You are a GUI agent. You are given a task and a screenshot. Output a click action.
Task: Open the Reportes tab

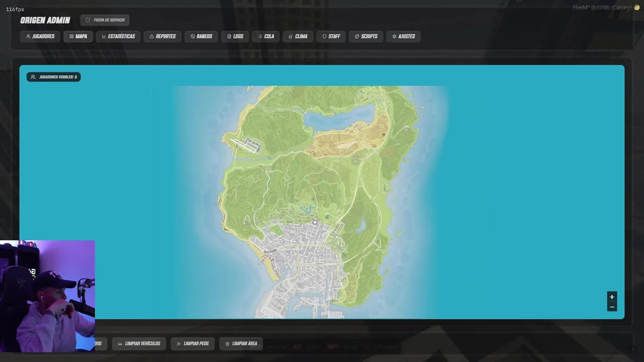(163, 36)
